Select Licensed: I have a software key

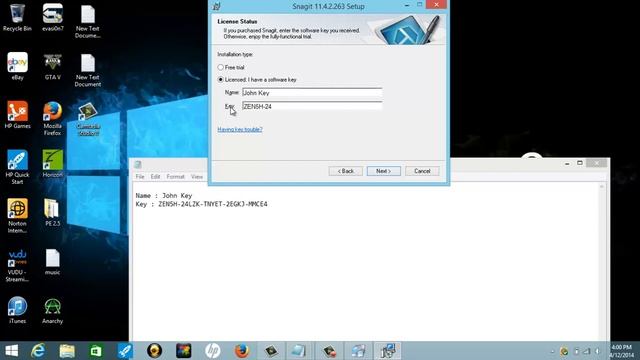pos(221,80)
